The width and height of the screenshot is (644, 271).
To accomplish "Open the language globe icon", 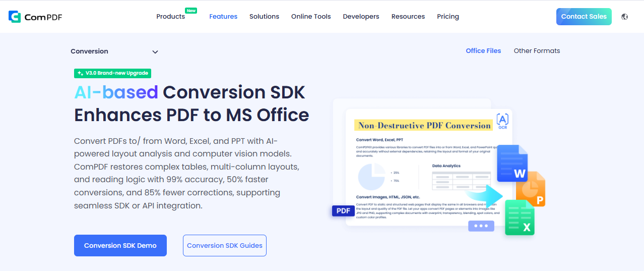I will (x=625, y=17).
